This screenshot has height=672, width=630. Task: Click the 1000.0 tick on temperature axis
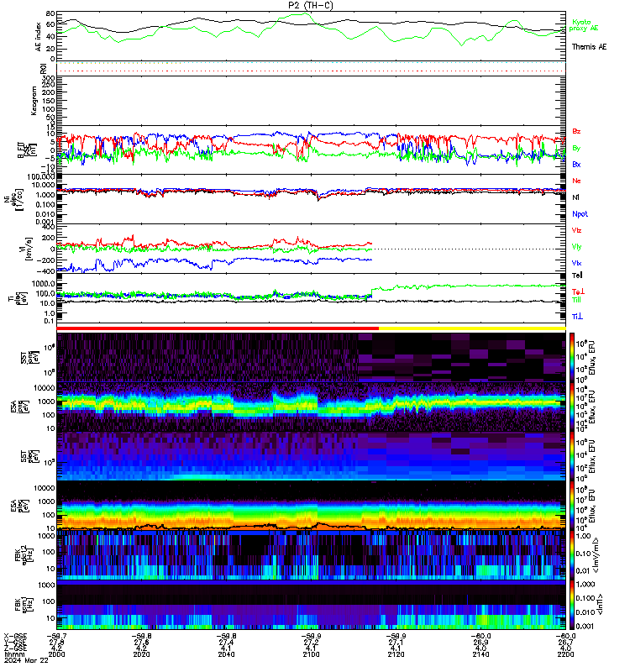coord(44,284)
